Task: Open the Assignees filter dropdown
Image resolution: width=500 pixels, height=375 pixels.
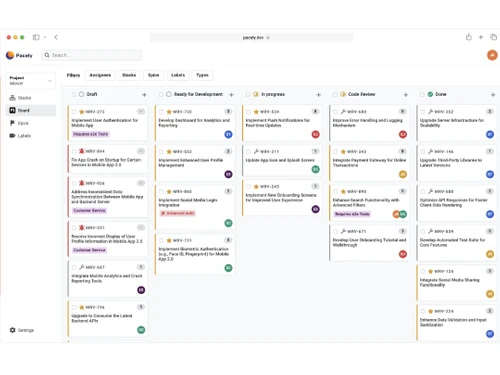Action: click(x=100, y=75)
